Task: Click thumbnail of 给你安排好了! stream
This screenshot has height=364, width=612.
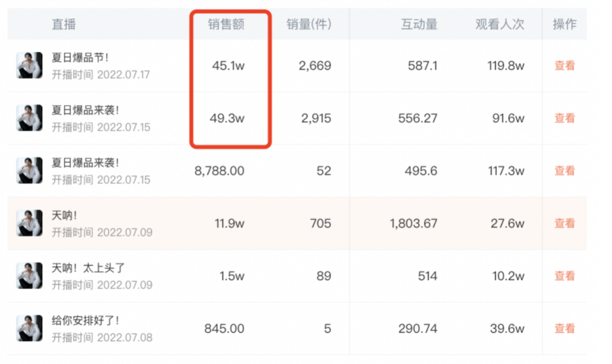Action: coord(29,328)
